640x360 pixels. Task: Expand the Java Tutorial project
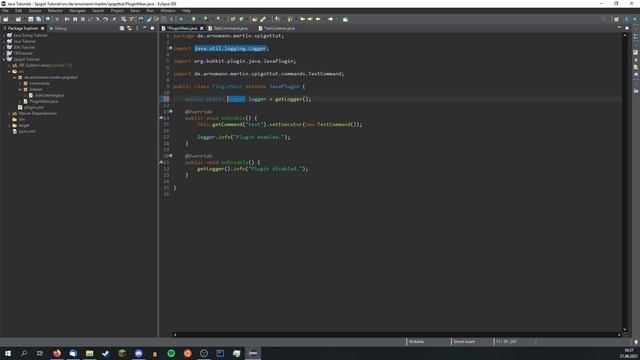pyautogui.click(x=4, y=41)
